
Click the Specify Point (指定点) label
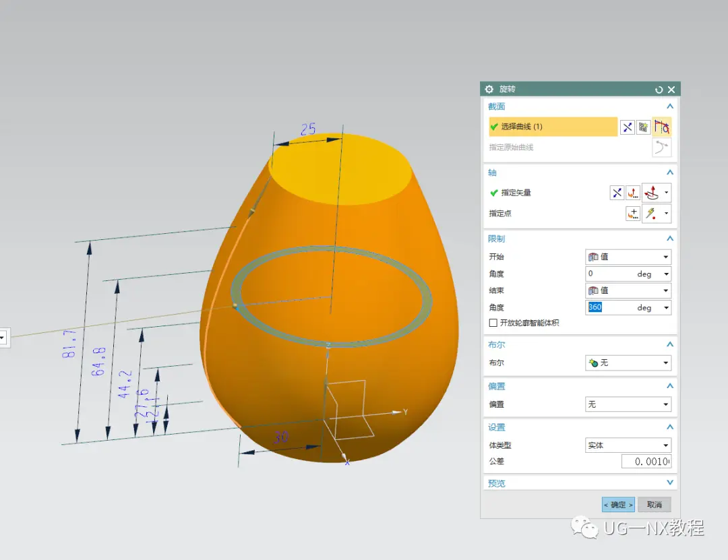coord(500,214)
